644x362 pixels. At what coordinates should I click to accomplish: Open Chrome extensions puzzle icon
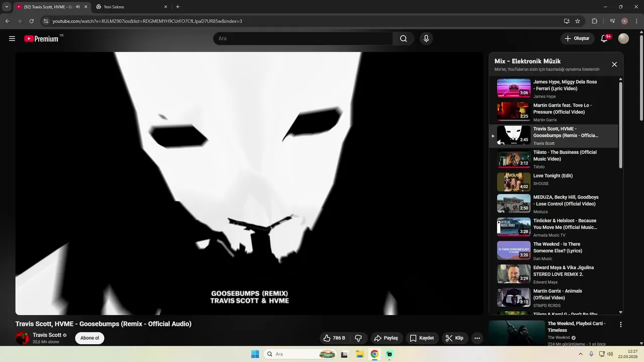[x=595, y=21]
